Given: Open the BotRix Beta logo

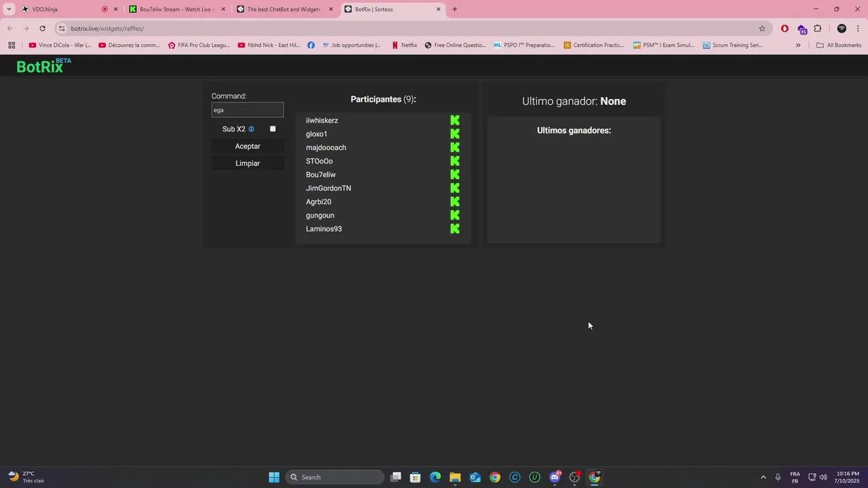Looking at the screenshot, I should pyautogui.click(x=44, y=66).
